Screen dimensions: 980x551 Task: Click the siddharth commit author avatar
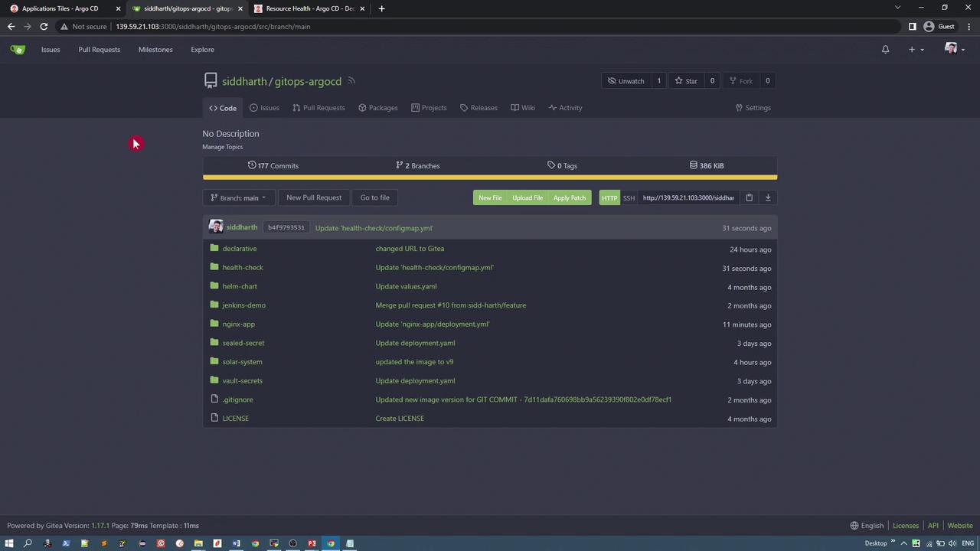(216, 227)
